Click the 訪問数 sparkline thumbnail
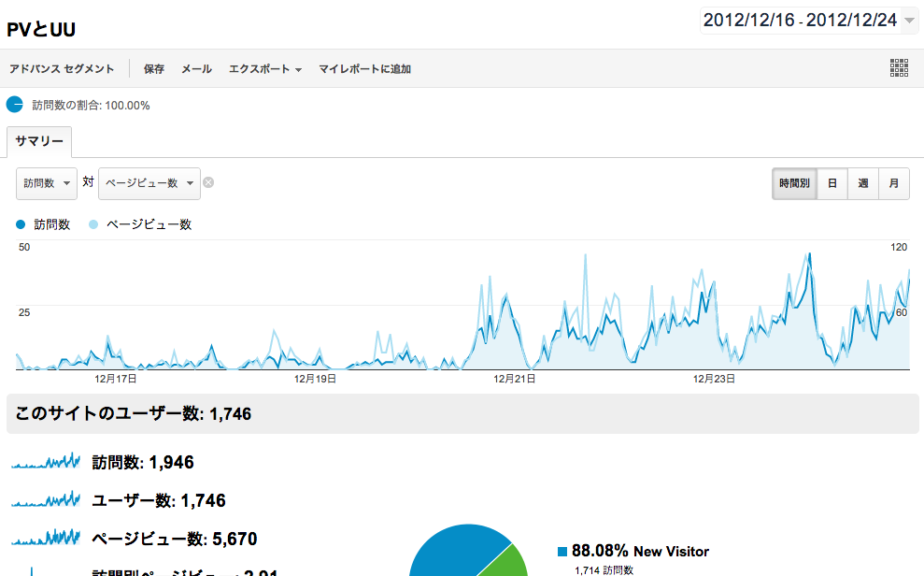 click(x=46, y=461)
